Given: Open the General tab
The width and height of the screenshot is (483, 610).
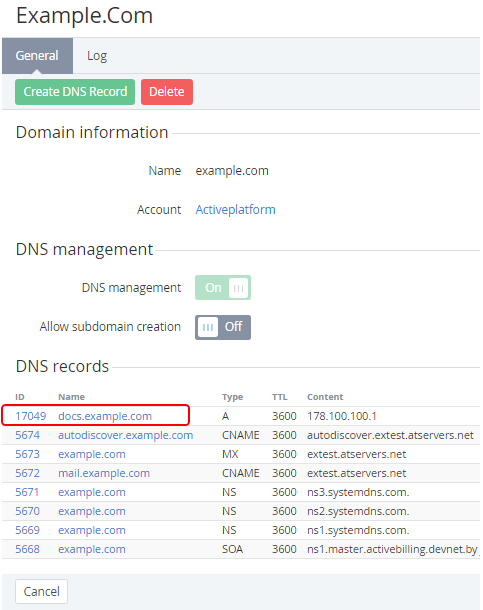Looking at the screenshot, I should [37, 56].
